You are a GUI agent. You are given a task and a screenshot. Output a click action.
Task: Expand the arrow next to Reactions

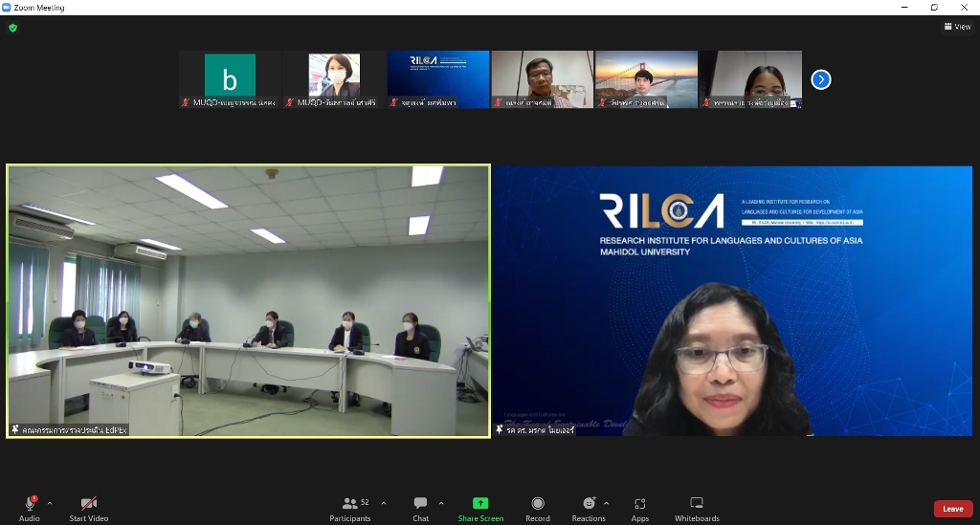click(606, 503)
